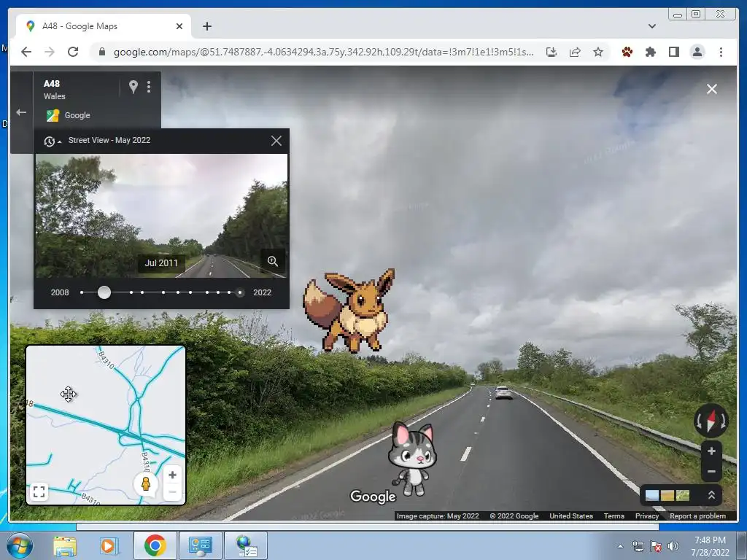
Task: Click the back arrow in Street View panel
Action: pos(21,112)
